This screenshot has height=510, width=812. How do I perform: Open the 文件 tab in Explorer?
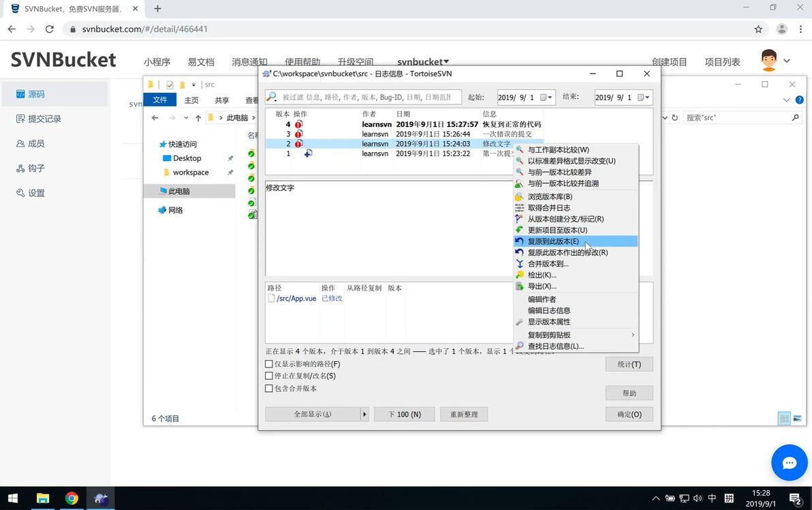click(x=160, y=100)
